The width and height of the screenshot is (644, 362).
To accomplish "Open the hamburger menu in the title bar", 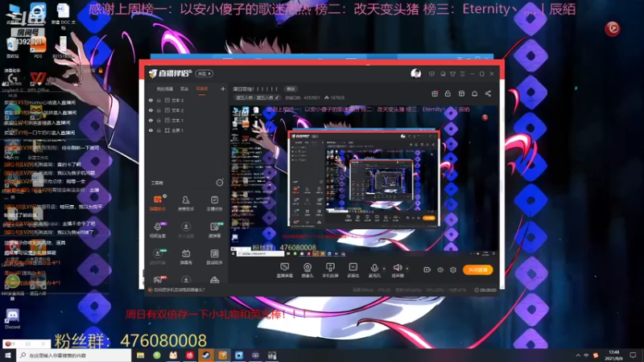I will point(462,74).
